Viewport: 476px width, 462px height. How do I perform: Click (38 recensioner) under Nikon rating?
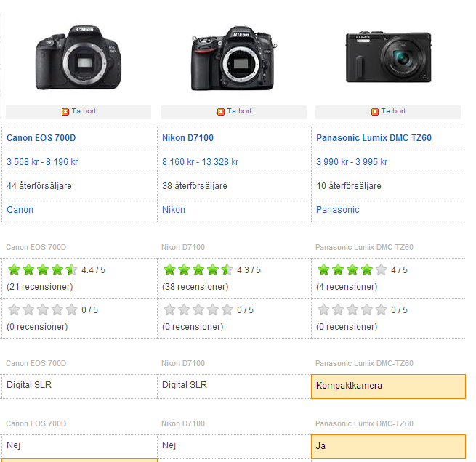pyautogui.click(x=195, y=287)
